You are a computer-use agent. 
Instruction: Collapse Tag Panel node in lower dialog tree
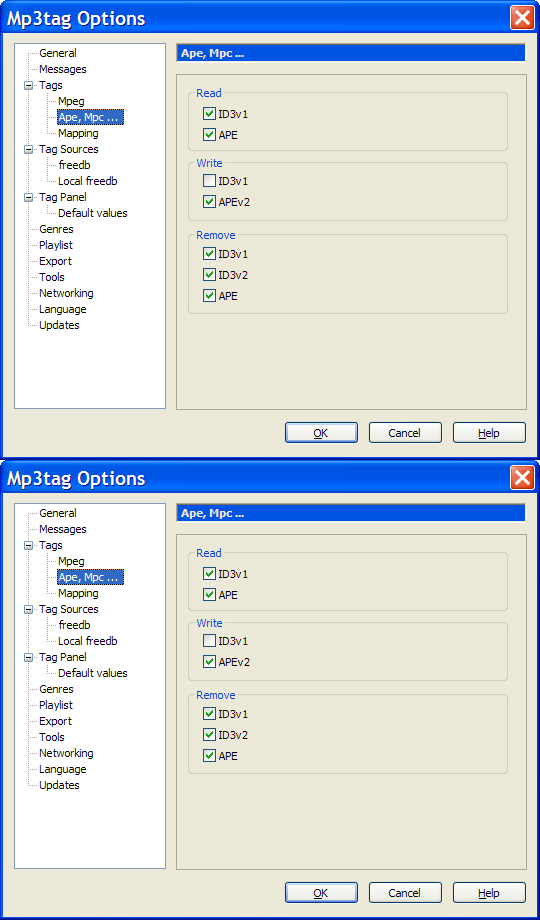click(x=28, y=657)
